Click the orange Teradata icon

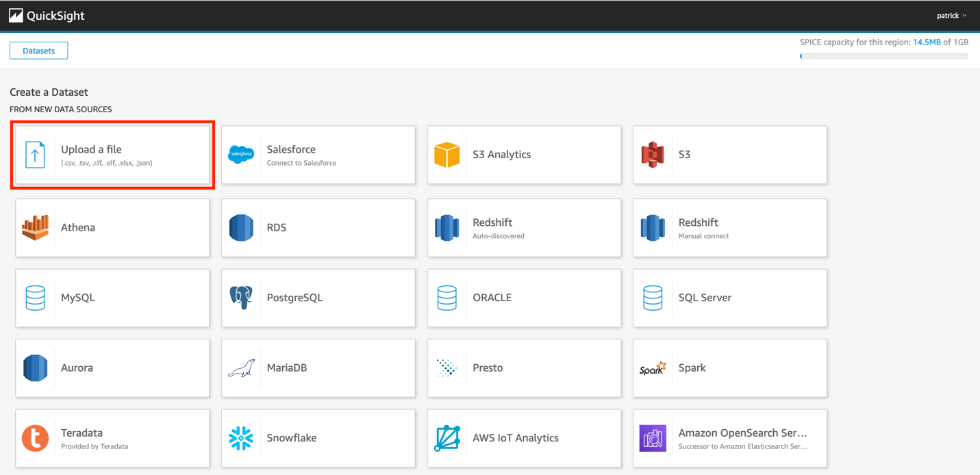tap(35, 438)
